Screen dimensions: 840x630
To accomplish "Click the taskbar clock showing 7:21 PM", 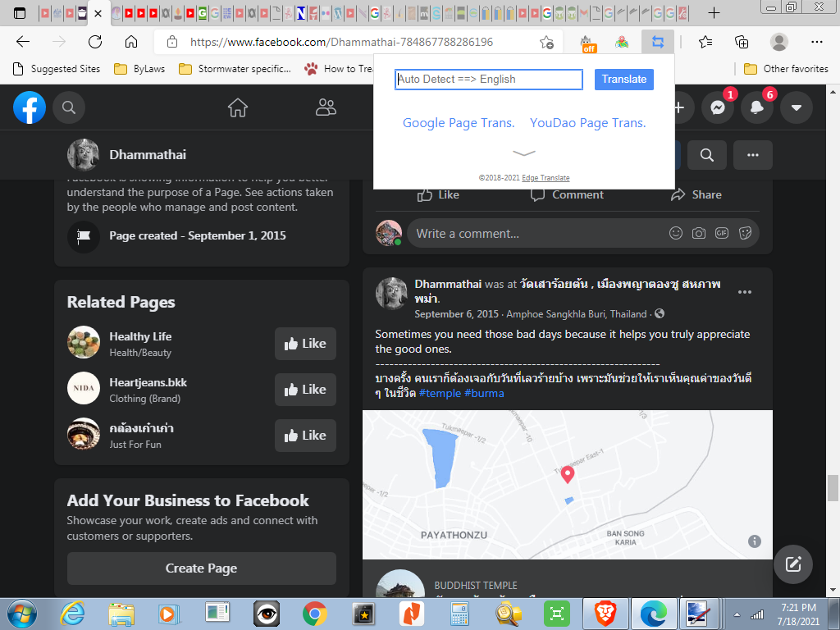I will (x=798, y=614).
